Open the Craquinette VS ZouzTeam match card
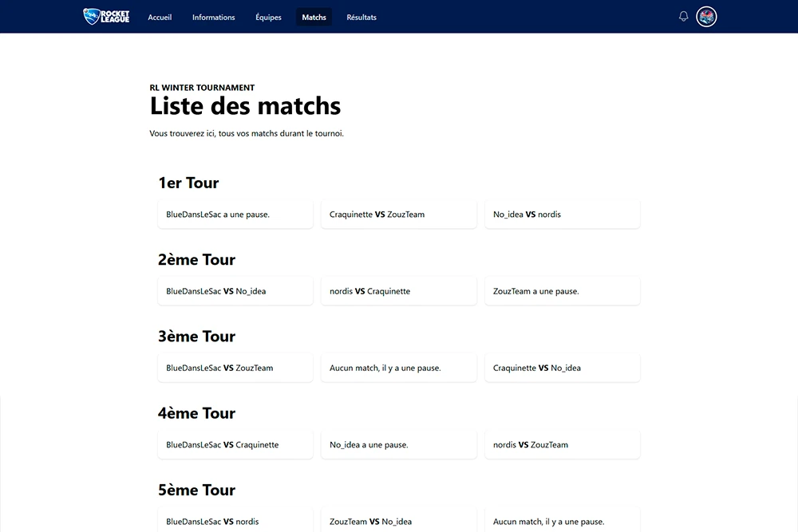 [x=398, y=215]
